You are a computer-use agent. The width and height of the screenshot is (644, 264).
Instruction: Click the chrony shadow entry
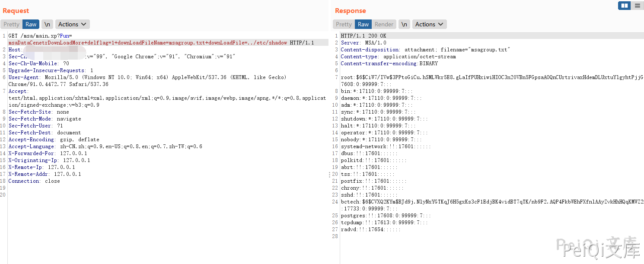click(372, 188)
